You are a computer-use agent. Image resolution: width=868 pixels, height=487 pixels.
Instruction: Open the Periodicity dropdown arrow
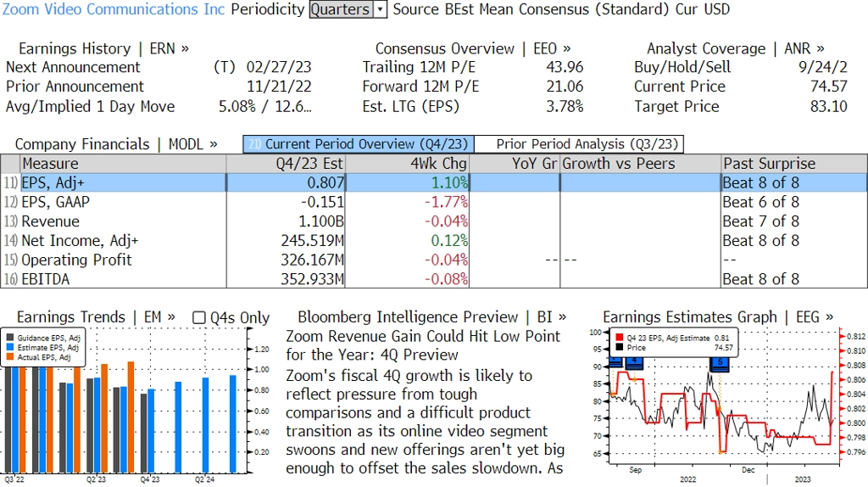tap(381, 9)
